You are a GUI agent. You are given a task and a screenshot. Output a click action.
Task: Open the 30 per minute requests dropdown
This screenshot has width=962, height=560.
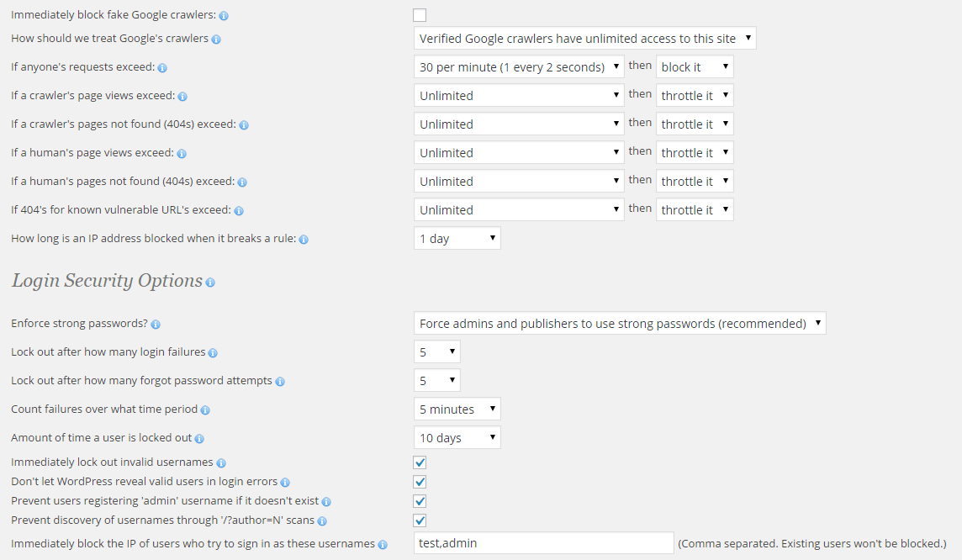click(519, 67)
